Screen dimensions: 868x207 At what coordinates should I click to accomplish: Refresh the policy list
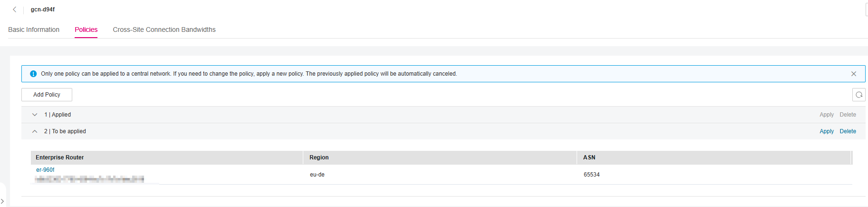858,95
